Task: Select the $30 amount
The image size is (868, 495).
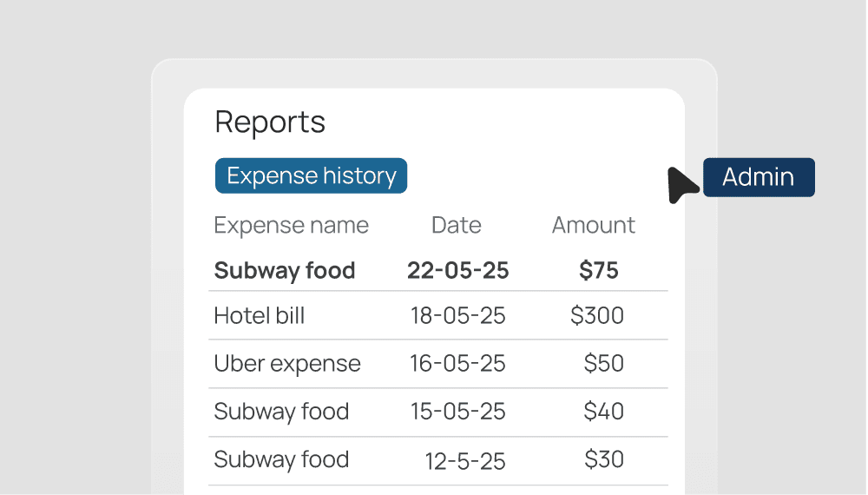Action: tap(603, 459)
